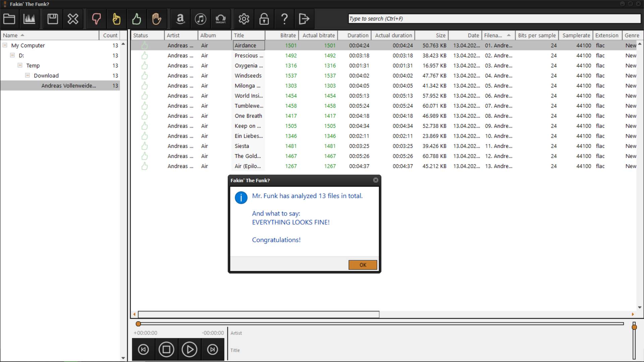
Task: Stop playback button
Action: tap(166, 349)
